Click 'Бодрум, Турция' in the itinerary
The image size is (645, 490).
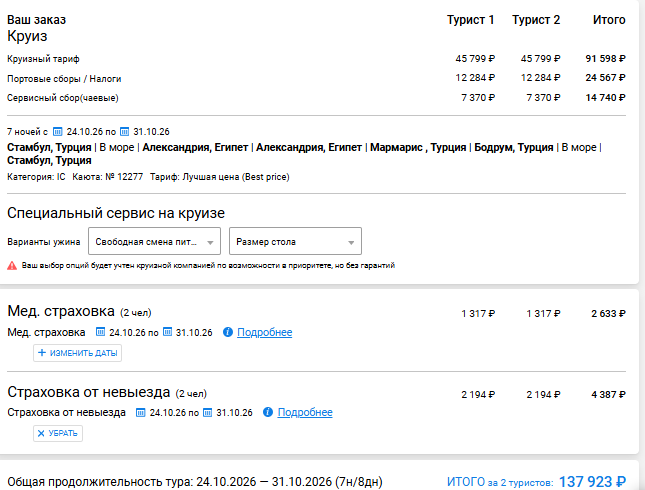pos(514,147)
